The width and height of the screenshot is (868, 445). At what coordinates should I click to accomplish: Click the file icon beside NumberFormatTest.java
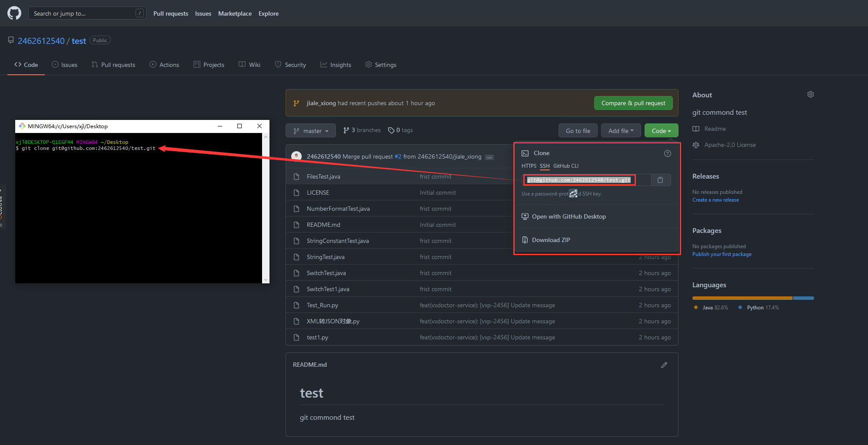tap(296, 209)
